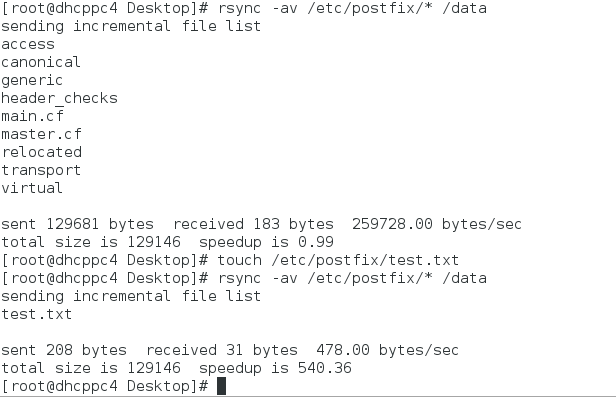Select the 'main.cf' output line
Image resolution: width=616 pixels, height=397 pixels.
pos(33,116)
